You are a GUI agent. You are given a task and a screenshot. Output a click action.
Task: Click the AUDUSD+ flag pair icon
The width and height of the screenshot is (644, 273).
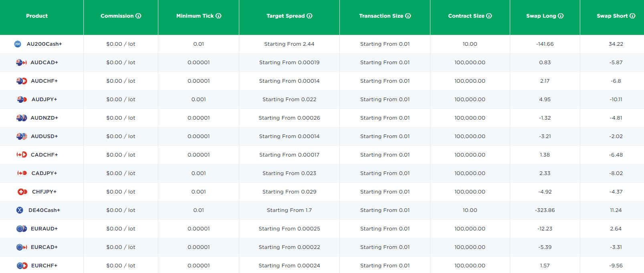pyautogui.click(x=22, y=136)
